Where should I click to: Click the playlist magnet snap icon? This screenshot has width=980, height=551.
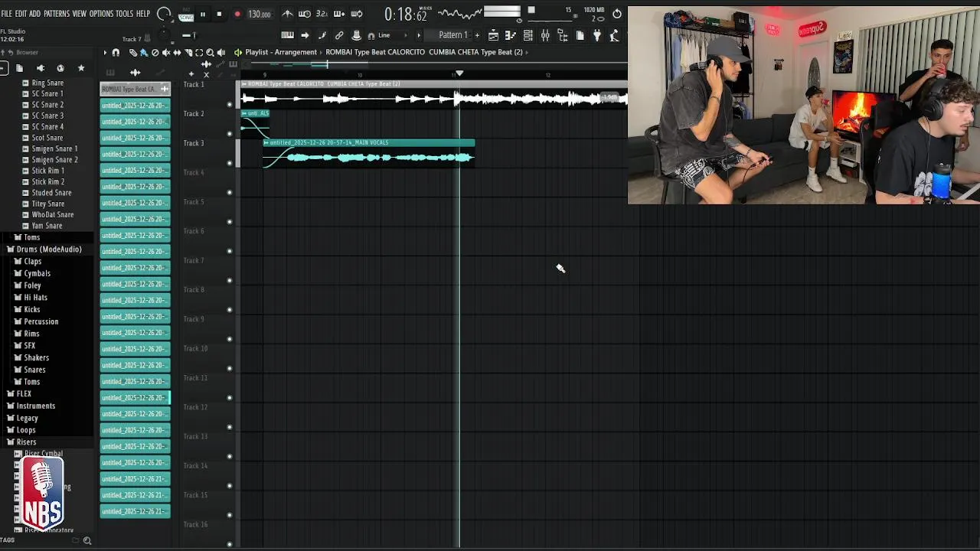116,52
